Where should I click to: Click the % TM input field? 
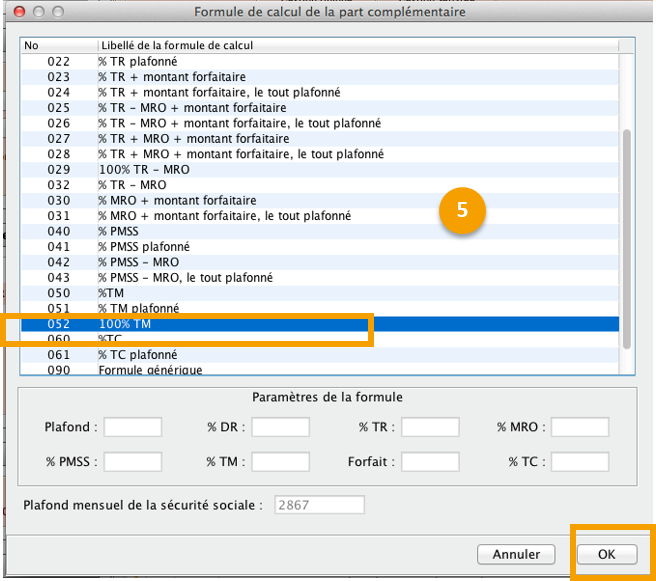point(280,462)
